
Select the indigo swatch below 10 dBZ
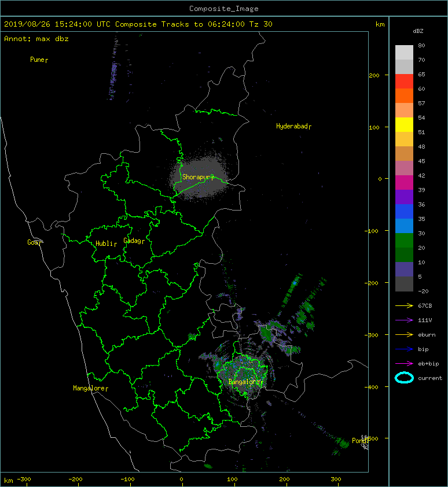tap(404, 270)
